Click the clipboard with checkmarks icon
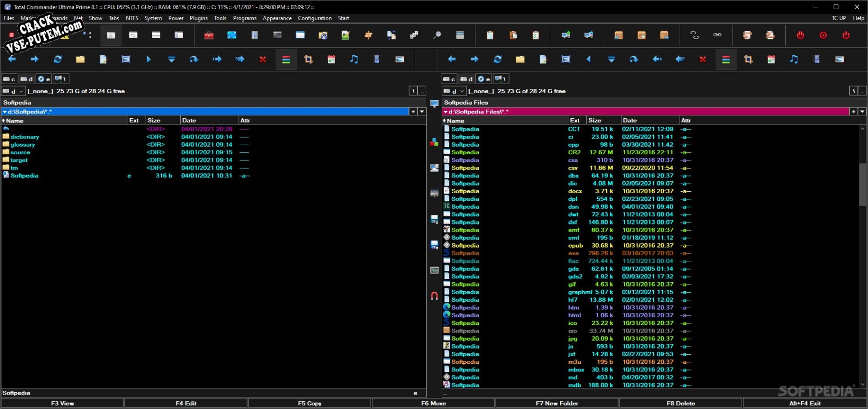868x409 pixels. click(x=536, y=35)
